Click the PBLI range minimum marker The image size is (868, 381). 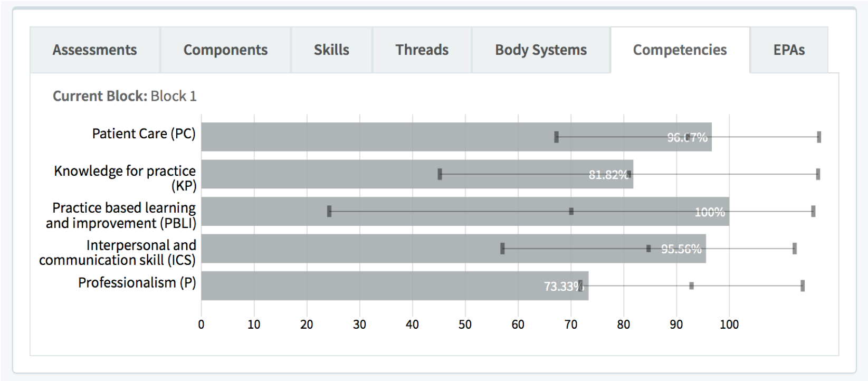click(x=329, y=211)
